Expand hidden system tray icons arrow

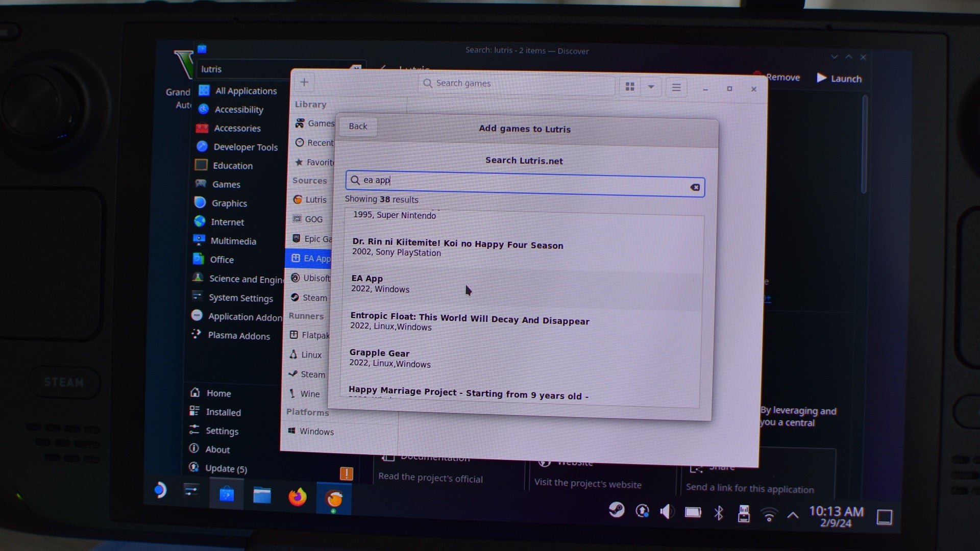[x=793, y=515]
